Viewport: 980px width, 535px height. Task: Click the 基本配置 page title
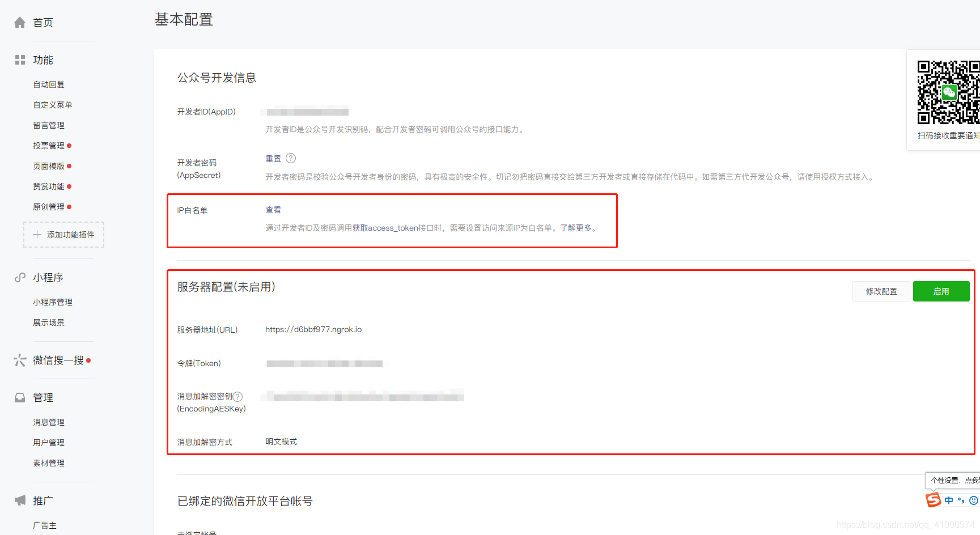(x=184, y=20)
